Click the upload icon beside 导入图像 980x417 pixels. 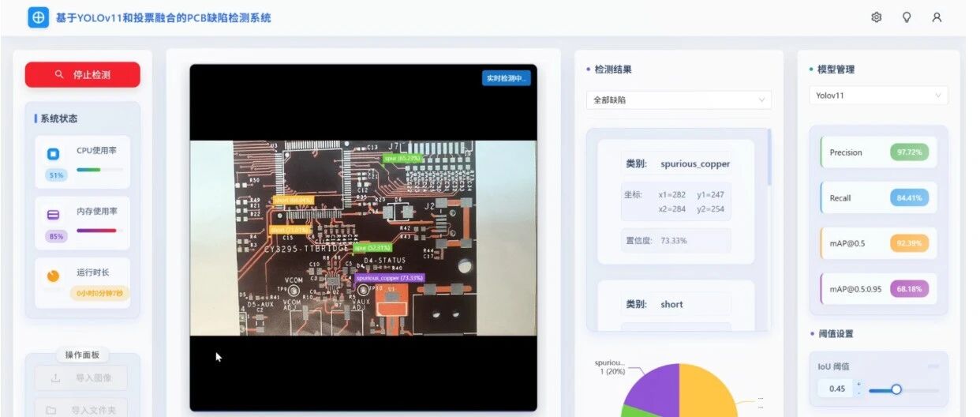(x=55, y=378)
